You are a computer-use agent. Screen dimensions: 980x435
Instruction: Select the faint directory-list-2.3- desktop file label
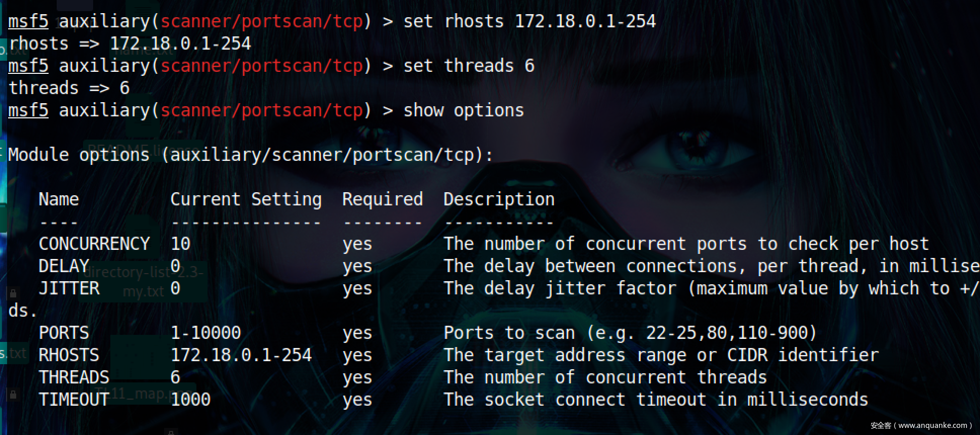[x=146, y=272]
